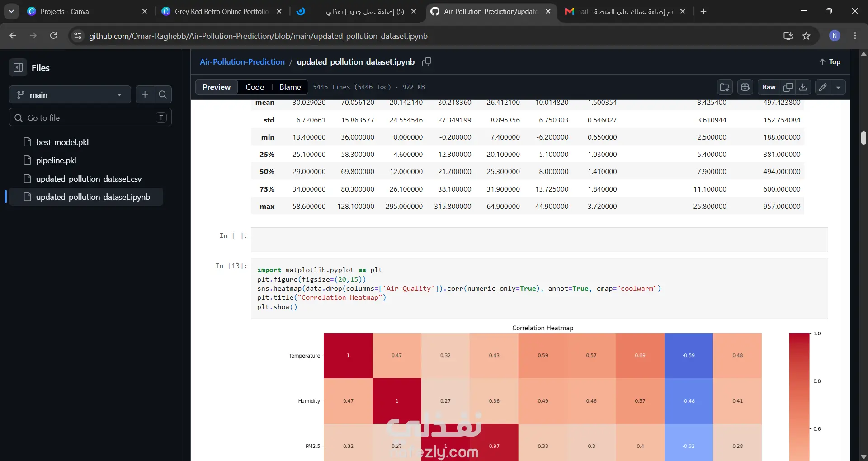Focus the Go to file search field
The width and height of the screenshot is (868, 461).
pos(90,118)
